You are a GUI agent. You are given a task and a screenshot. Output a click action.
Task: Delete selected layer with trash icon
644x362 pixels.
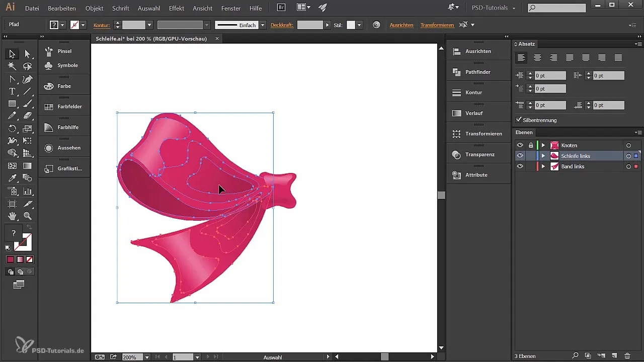point(627,355)
